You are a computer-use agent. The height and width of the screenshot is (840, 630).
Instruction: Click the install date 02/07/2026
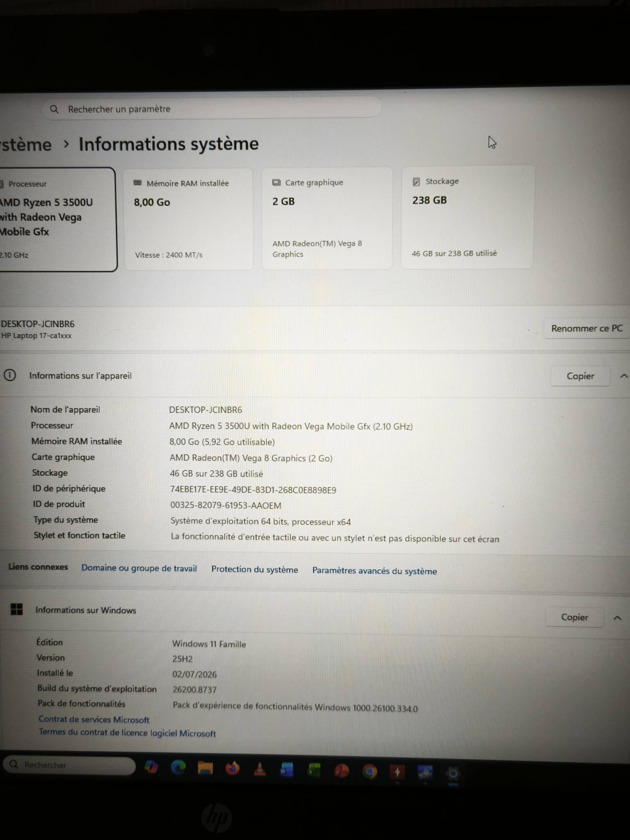click(x=194, y=674)
